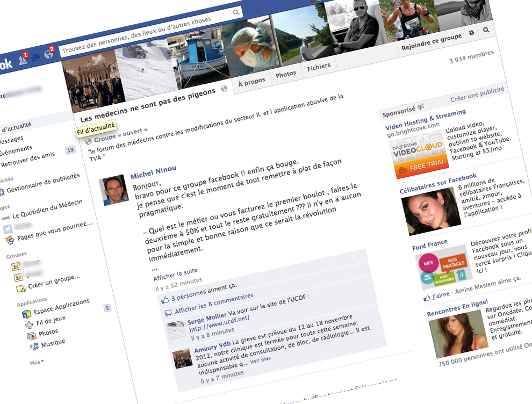Open the group settings gear icon
Screen dimensions: 532x404
(472, 33)
